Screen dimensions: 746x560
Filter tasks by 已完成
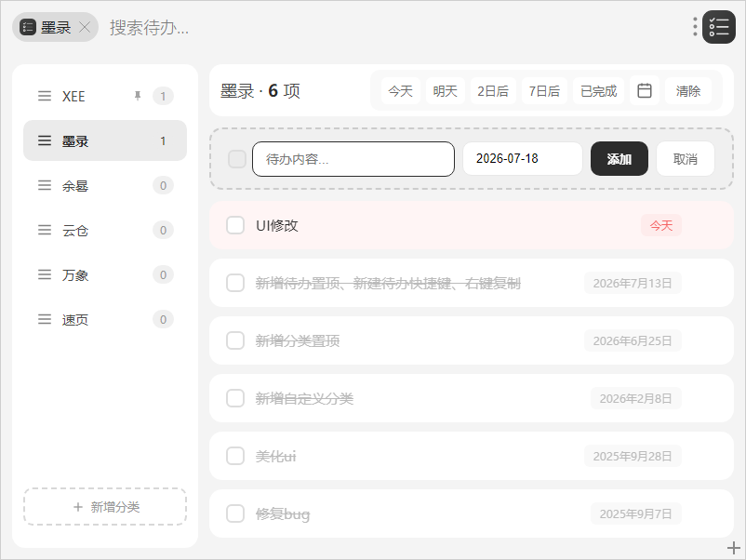598,90
